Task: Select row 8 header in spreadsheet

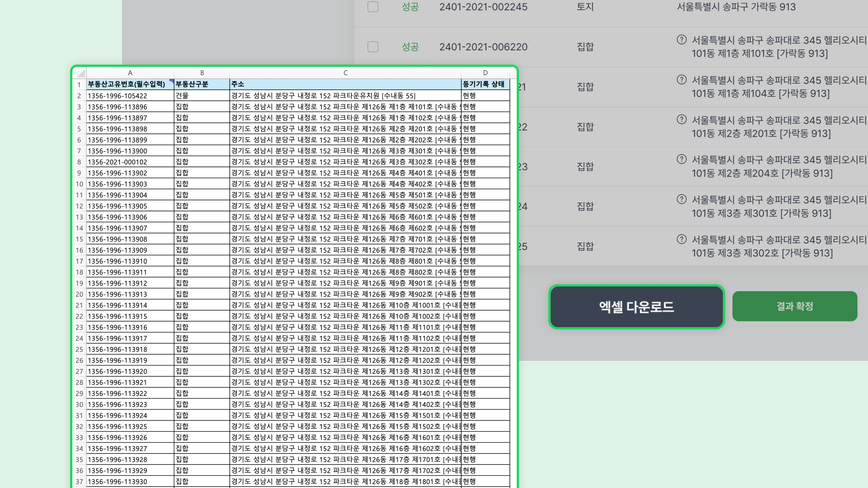Action: 79,162
